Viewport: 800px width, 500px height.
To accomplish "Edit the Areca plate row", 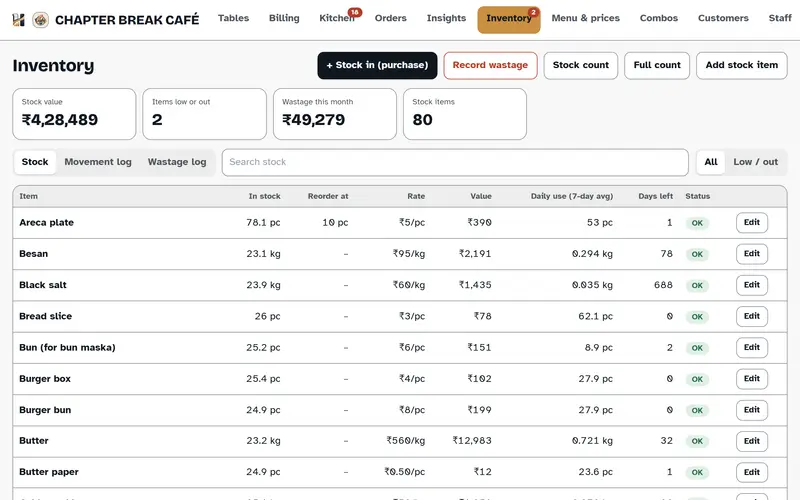I will tap(752, 222).
